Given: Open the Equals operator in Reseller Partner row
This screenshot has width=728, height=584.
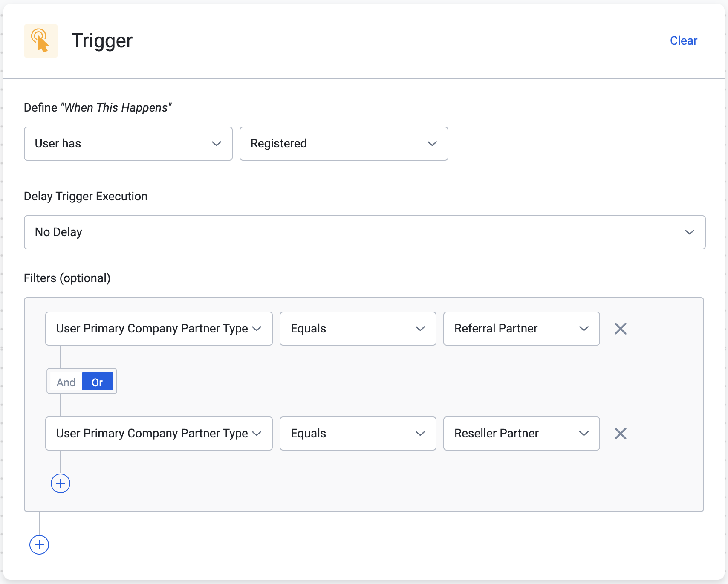Looking at the screenshot, I should 358,434.
